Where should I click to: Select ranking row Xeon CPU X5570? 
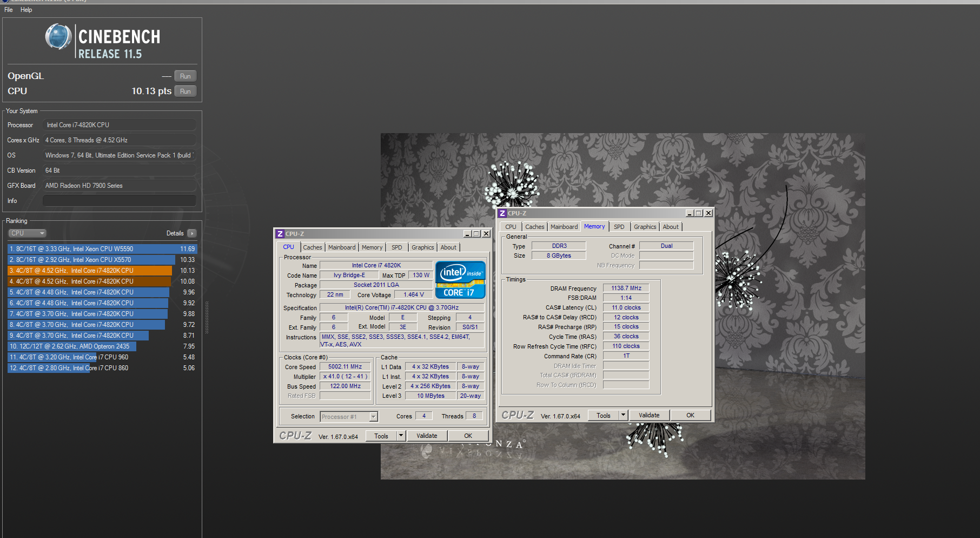point(102,260)
